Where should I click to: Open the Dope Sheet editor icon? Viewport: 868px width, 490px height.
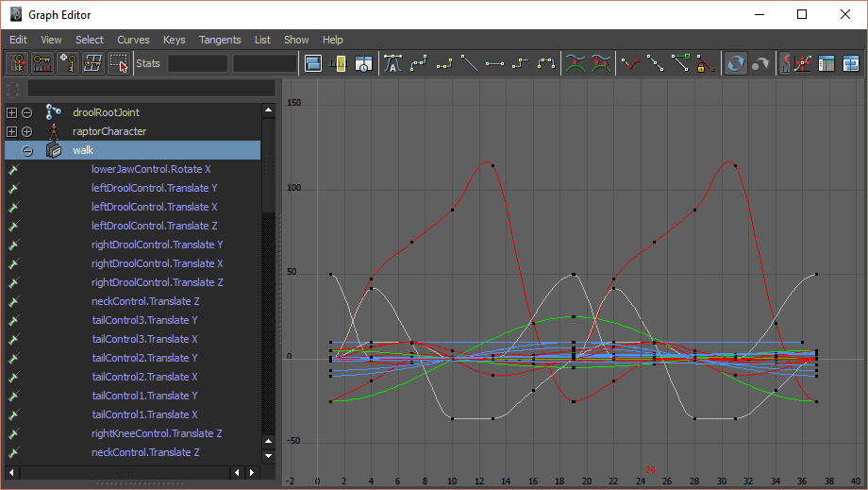826,63
